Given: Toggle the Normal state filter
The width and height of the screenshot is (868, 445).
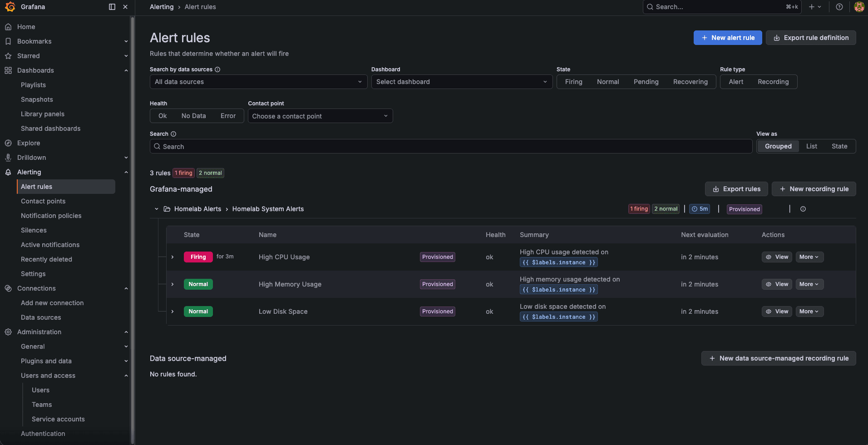Looking at the screenshot, I should pyautogui.click(x=608, y=82).
